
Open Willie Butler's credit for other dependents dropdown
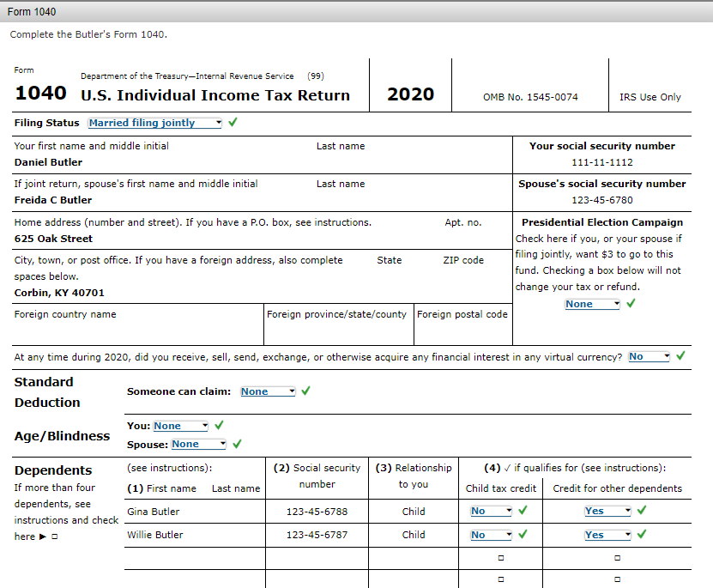[x=607, y=534]
